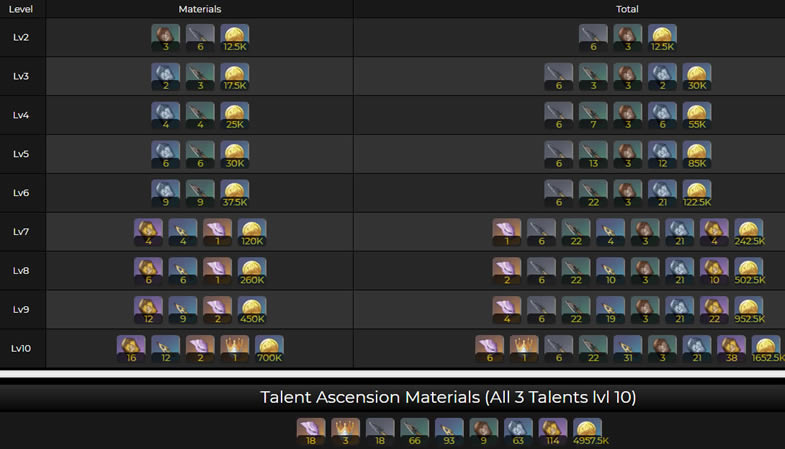Click the crown icon in Lv10 Materials

coord(235,350)
